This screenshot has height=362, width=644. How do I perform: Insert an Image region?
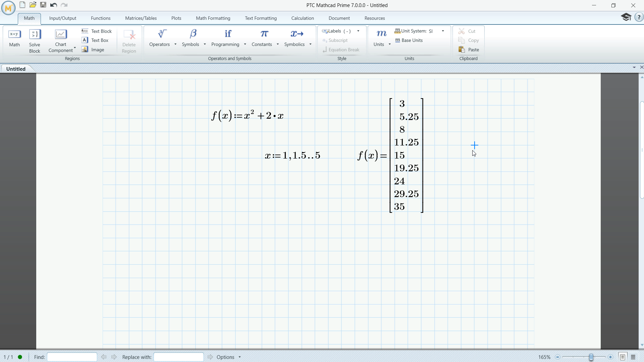coord(93,50)
